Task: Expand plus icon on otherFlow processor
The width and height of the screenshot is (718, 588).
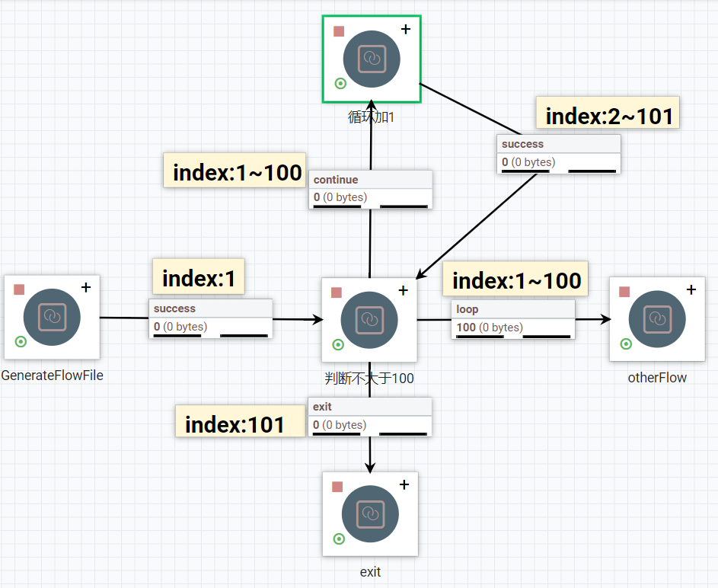Action: (x=691, y=289)
